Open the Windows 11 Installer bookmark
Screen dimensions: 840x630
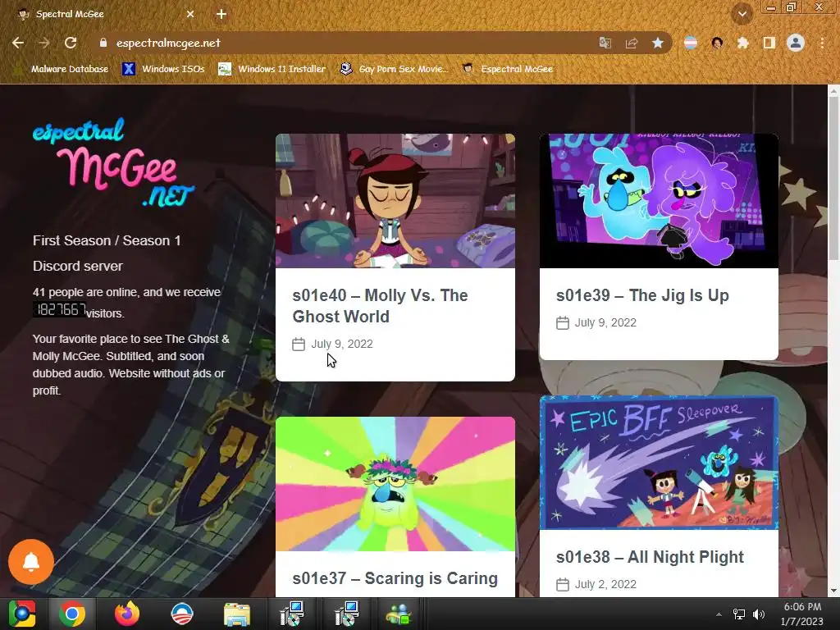click(272, 69)
